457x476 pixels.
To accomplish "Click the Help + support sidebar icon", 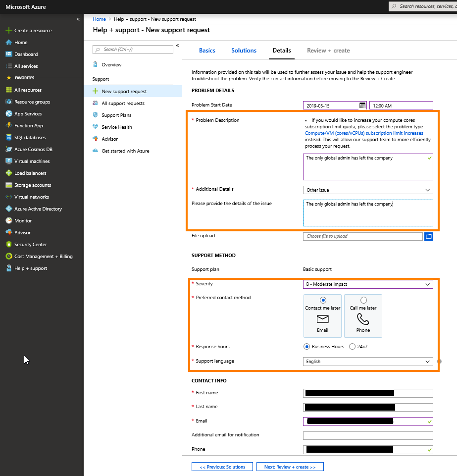I will [x=9, y=268].
